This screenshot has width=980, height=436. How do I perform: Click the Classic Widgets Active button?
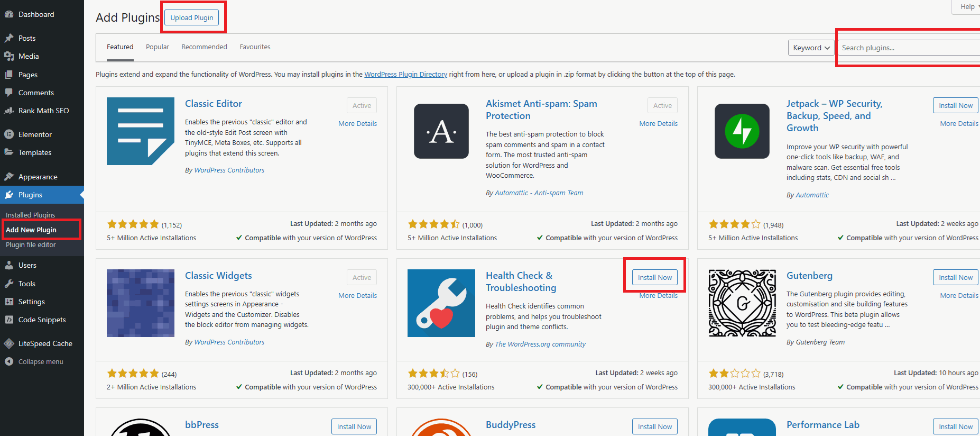(x=362, y=277)
